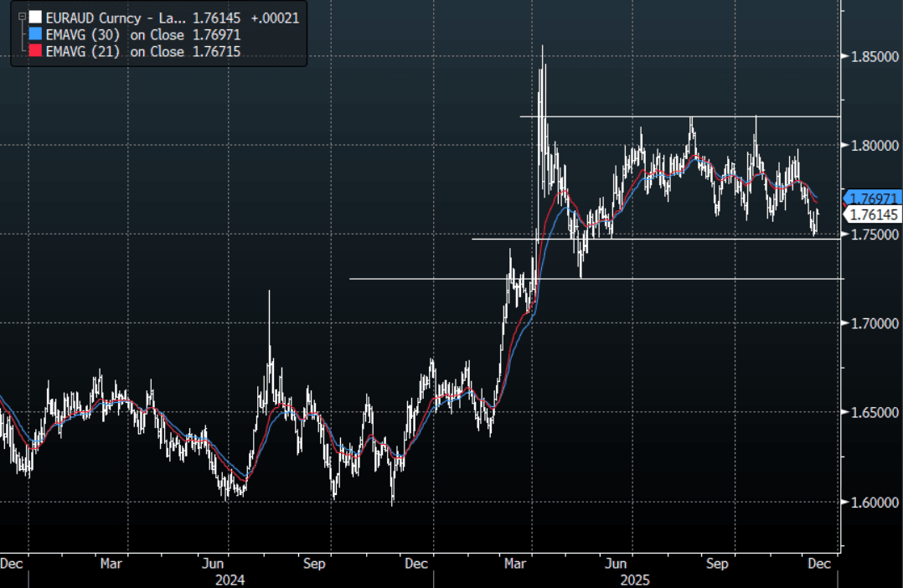Click the white 1.76145 last price tag

pyautogui.click(x=875, y=214)
